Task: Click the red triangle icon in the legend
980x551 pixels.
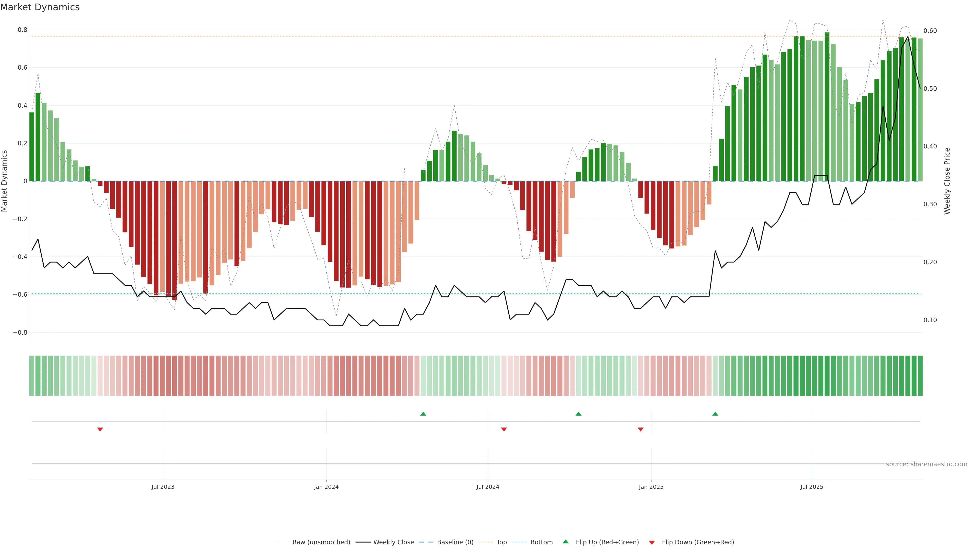Action: (652, 543)
